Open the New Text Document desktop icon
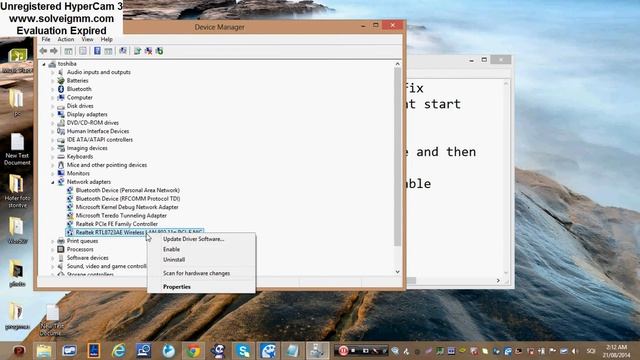Image resolution: width=640 pixels, height=360 pixels. click(x=17, y=149)
